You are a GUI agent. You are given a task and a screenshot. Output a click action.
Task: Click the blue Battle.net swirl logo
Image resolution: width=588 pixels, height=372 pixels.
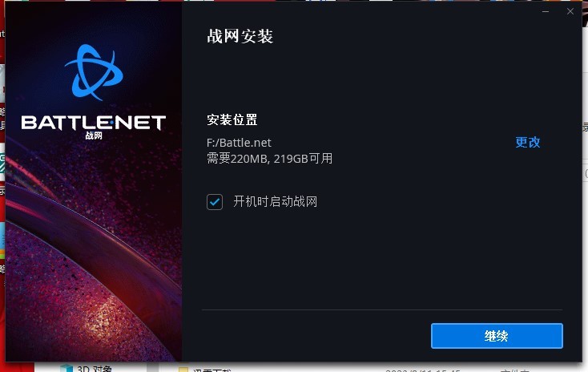coord(94,72)
